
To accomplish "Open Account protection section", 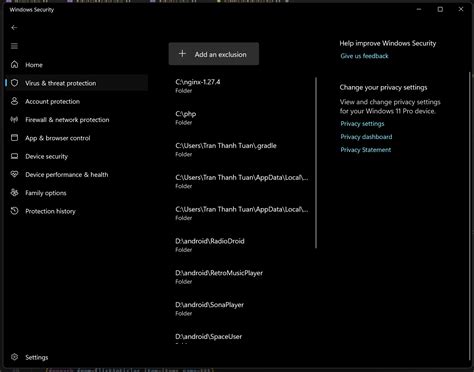I will point(77,101).
